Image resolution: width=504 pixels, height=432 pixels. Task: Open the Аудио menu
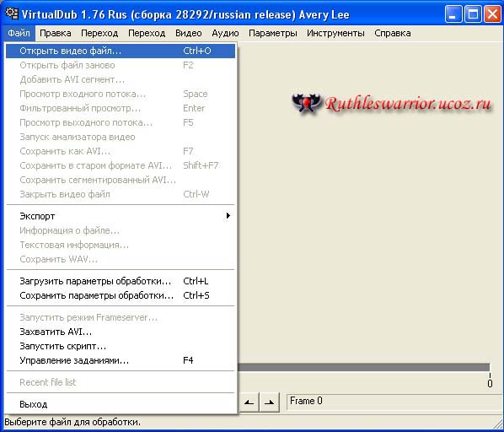[x=225, y=33]
